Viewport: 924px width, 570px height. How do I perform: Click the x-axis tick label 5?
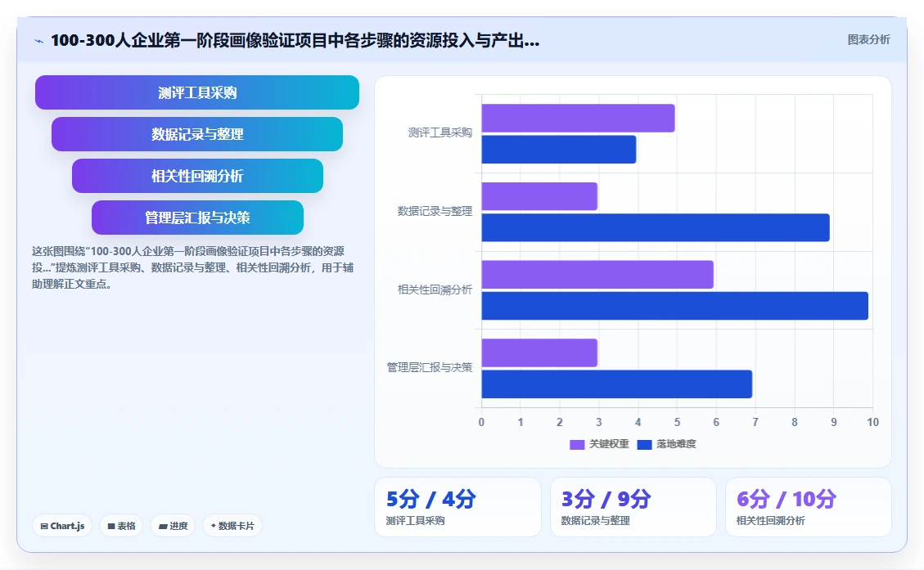(677, 422)
